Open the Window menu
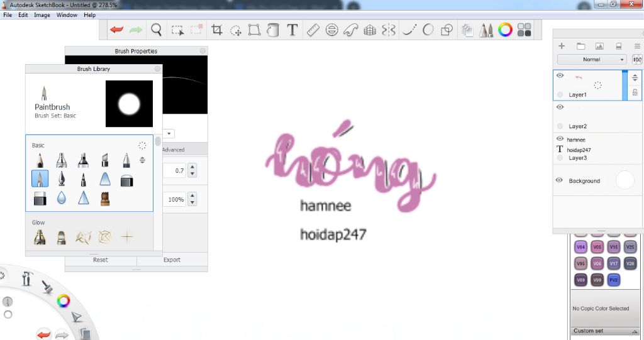 tap(67, 15)
